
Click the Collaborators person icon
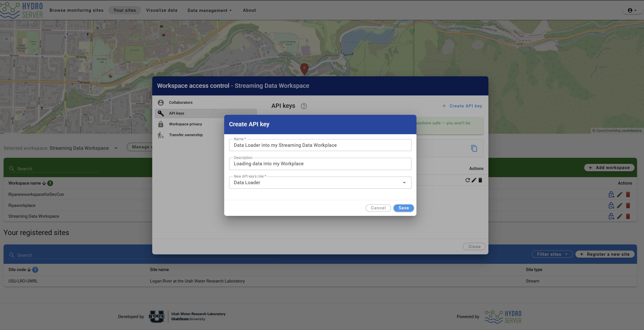[161, 103]
